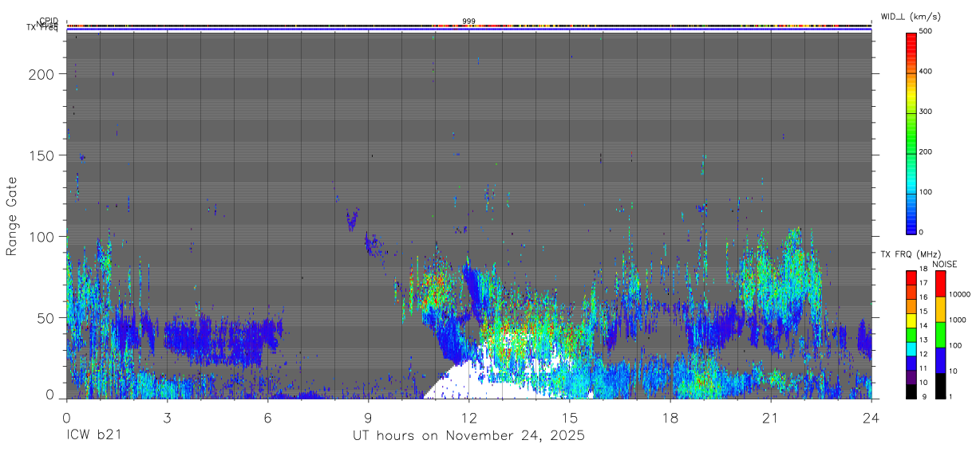Image resolution: width=980 pixels, height=452 pixels.
Task: Click the 12 hour tick label on time axis
Action: (468, 418)
